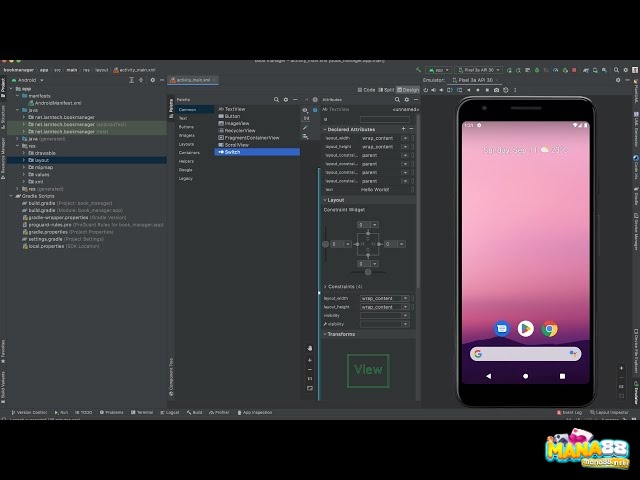Screen dimensions: 640x480
Task: Toggle right constraint anchor in constraint widget
Action: pyautogui.click(x=379, y=244)
